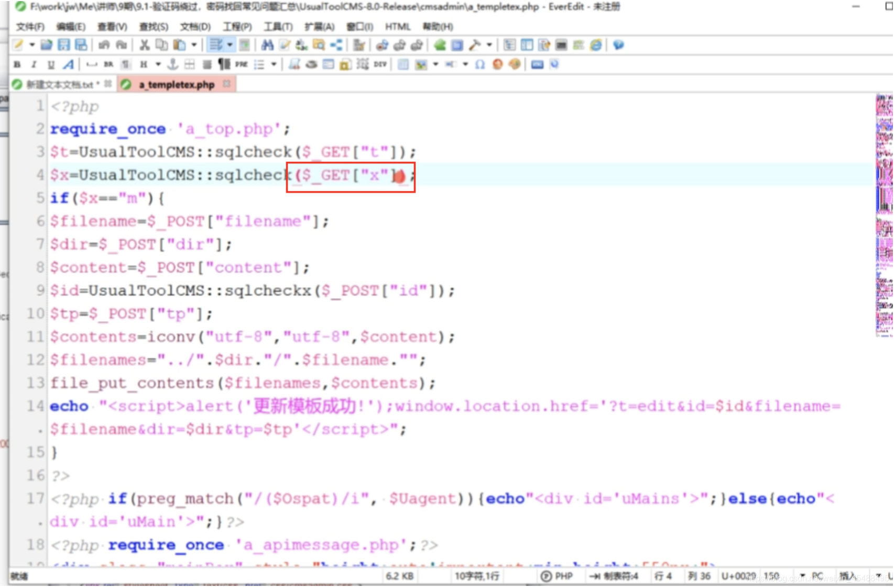Click the Underline U HTML icon
The width and height of the screenshot is (894, 588).
pos(51,64)
